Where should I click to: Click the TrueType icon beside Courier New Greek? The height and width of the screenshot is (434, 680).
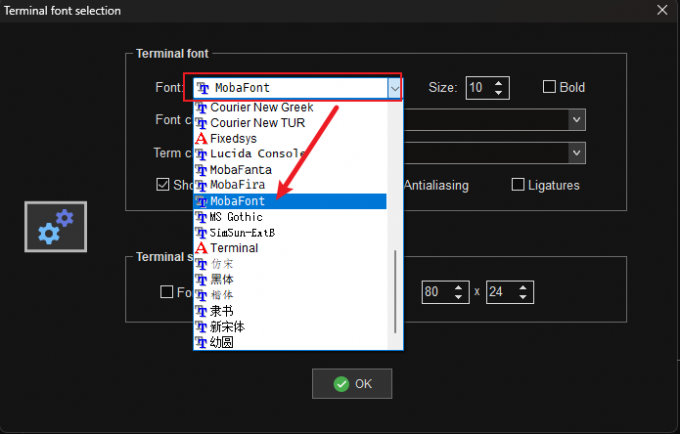201,108
